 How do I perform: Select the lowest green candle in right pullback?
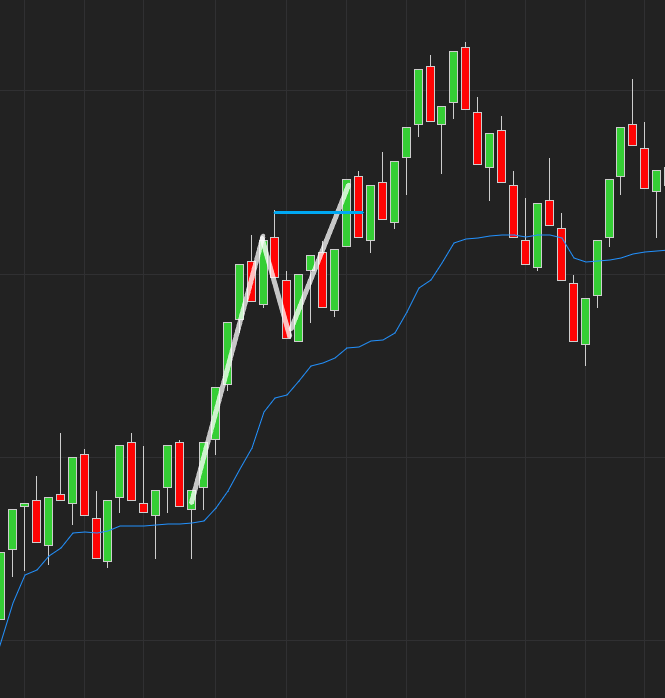pos(585,321)
